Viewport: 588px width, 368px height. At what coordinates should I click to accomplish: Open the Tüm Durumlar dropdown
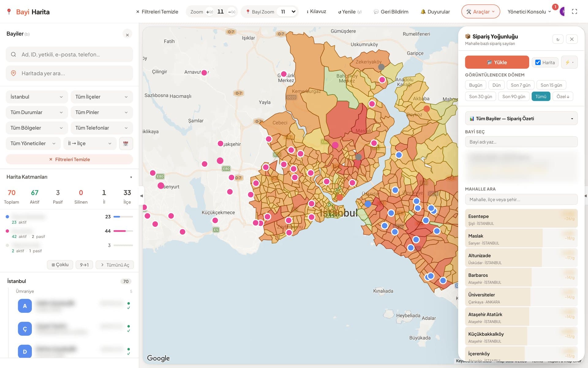coord(36,113)
